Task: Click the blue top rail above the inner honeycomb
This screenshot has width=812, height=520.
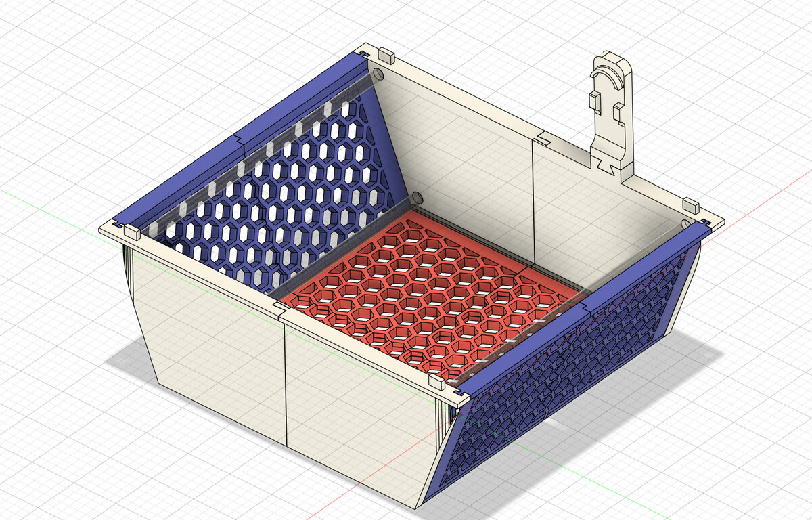Action: click(240, 139)
